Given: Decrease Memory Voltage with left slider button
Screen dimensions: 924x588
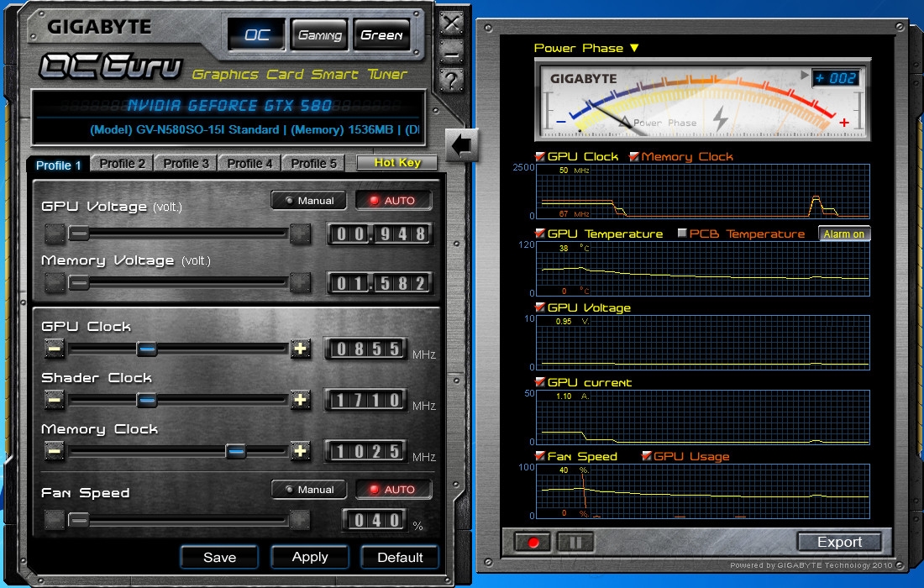Looking at the screenshot, I should tap(55, 283).
